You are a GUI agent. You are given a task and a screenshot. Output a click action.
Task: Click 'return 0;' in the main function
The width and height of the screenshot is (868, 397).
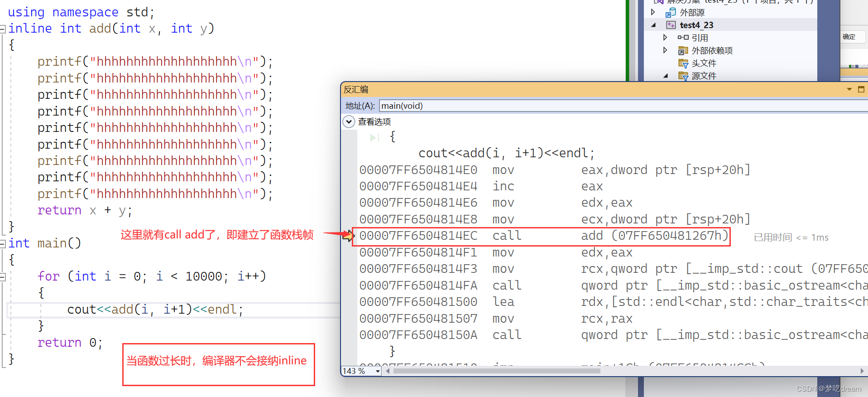[70, 343]
